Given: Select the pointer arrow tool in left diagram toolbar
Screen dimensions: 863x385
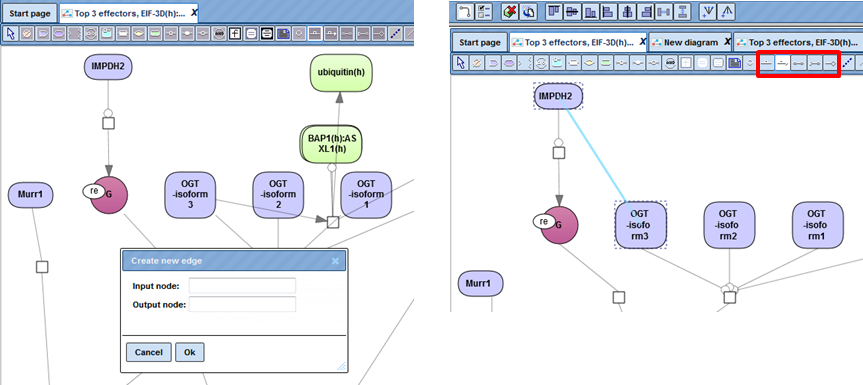Looking at the screenshot, I should pos(10,34).
